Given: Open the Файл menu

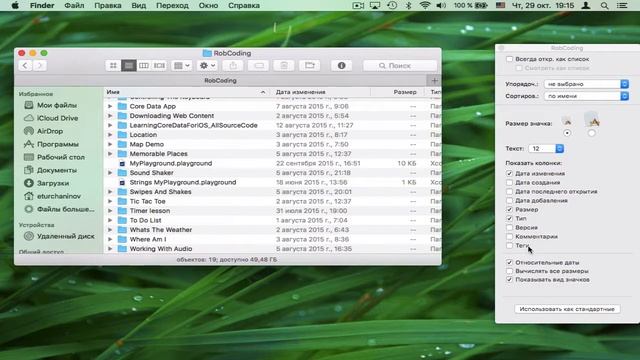Looking at the screenshot, I should [x=74, y=5].
